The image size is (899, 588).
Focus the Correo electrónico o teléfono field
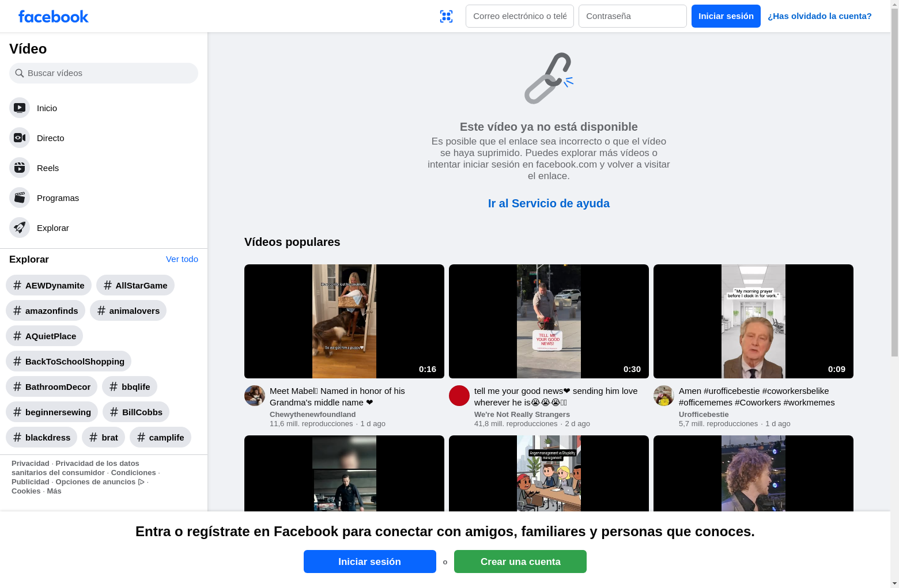pyautogui.click(x=520, y=16)
